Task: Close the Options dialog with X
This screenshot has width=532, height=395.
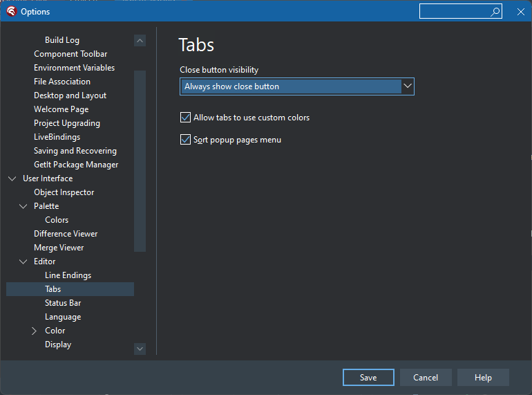Action: point(521,12)
